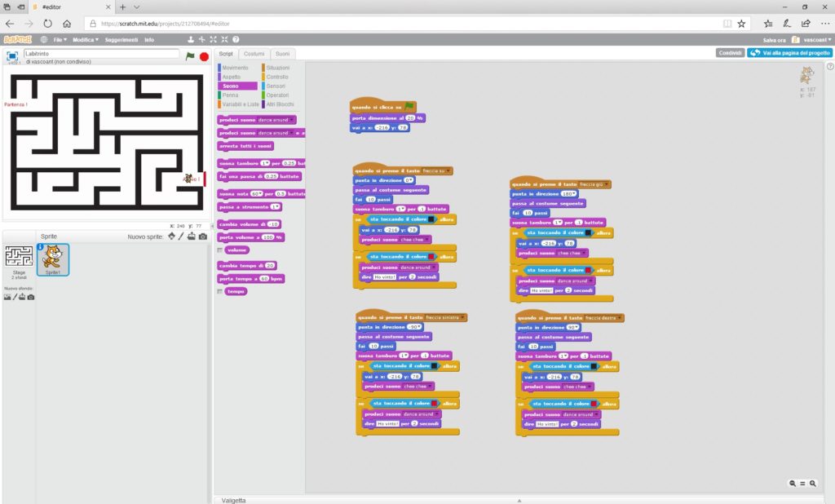Select the Shrink sprite tool

coord(224,39)
